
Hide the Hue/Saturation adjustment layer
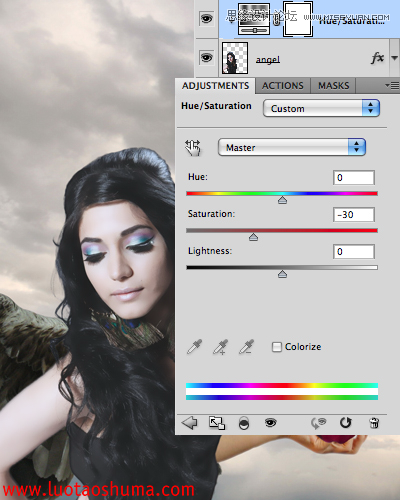(x=206, y=18)
